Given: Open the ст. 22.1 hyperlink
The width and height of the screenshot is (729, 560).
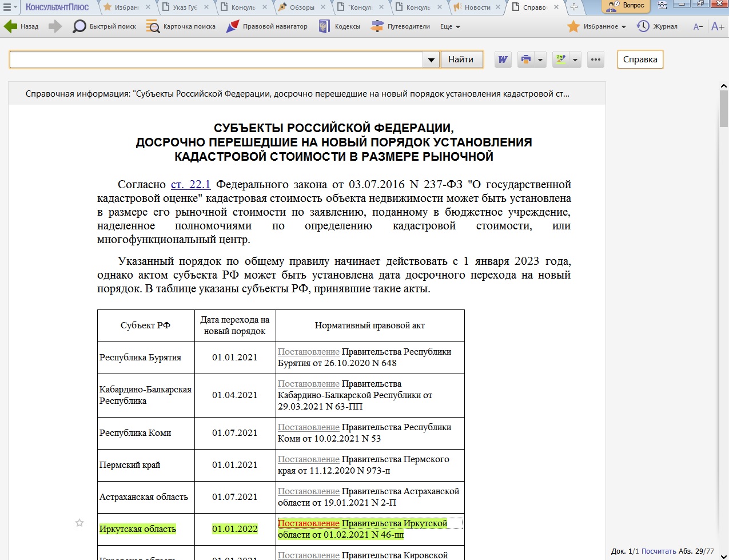Looking at the screenshot, I should pos(190,184).
